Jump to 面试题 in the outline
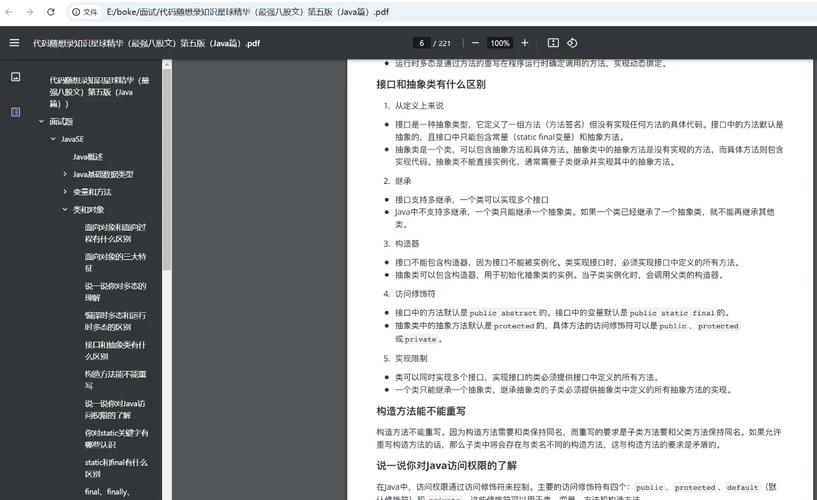Screen dimensions: 817x500 click(61, 121)
